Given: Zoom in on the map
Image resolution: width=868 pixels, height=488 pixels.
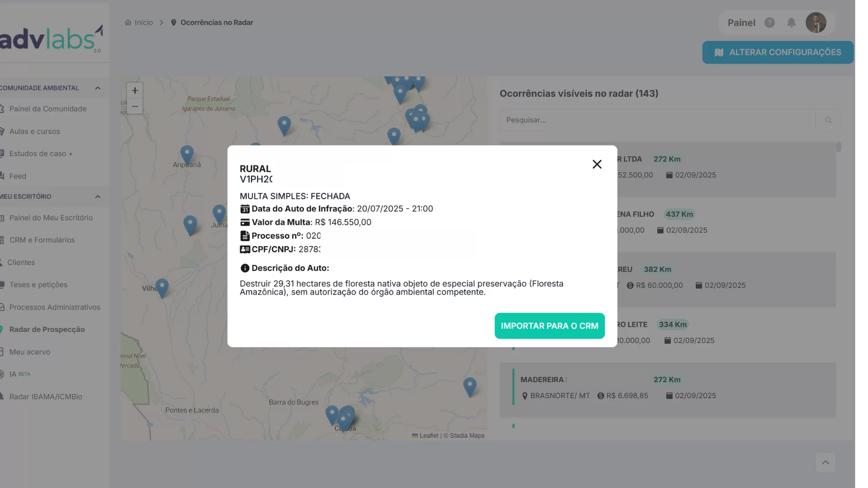Looking at the screenshot, I should [x=135, y=91].
